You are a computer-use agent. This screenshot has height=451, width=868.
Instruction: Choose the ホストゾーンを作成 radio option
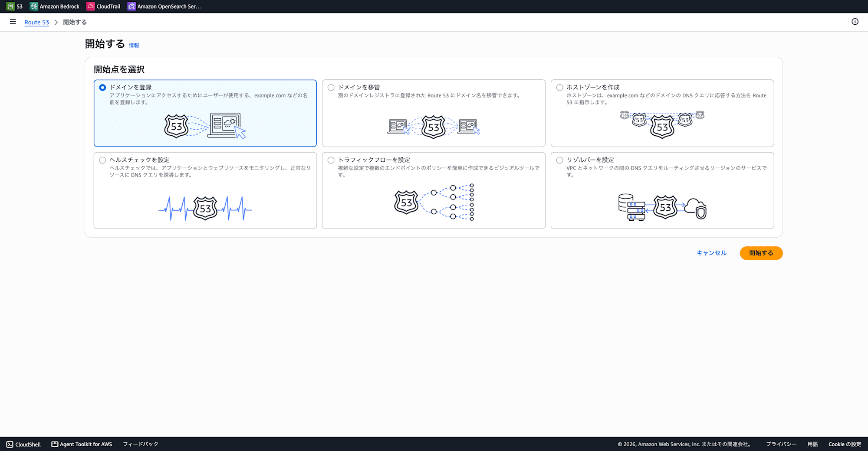(560, 88)
